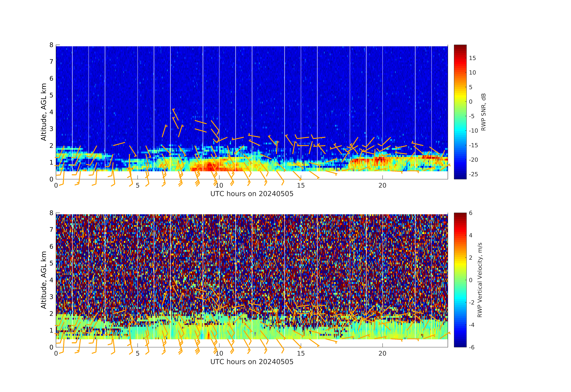Click the 'RWP SNR, dB' colorbar label

click(x=483, y=112)
